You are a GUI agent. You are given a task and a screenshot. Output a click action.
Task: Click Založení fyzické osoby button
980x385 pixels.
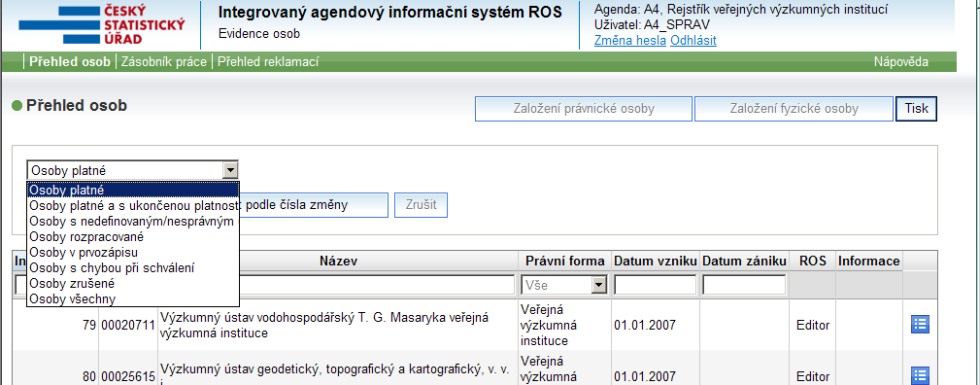794,109
